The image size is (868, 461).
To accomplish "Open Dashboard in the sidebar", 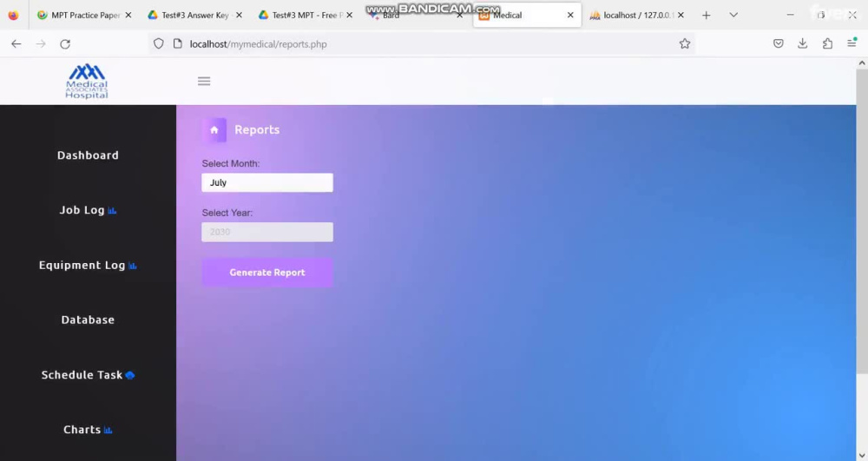I will pyautogui.click(x=88, y=155).
